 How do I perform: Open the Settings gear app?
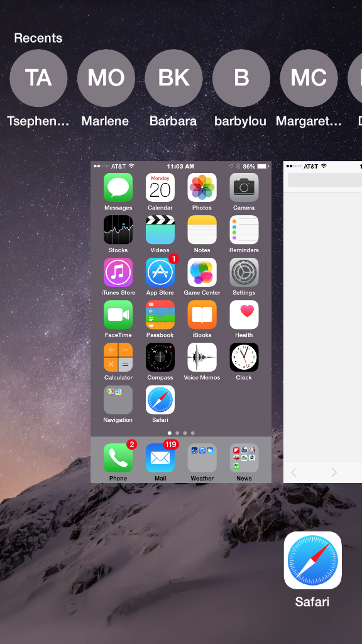pos(244,272)
